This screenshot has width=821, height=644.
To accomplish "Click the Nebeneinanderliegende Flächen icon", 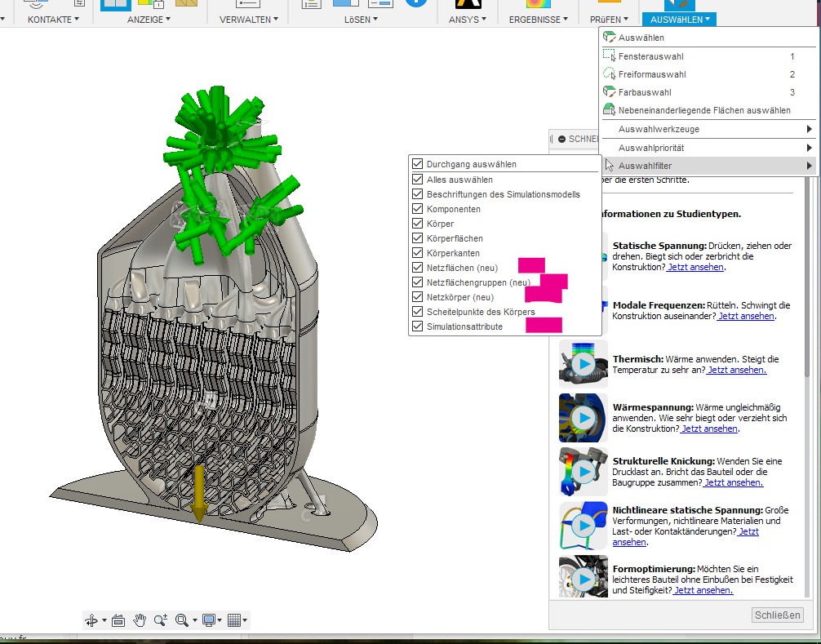I will click(x=609, y=109).
